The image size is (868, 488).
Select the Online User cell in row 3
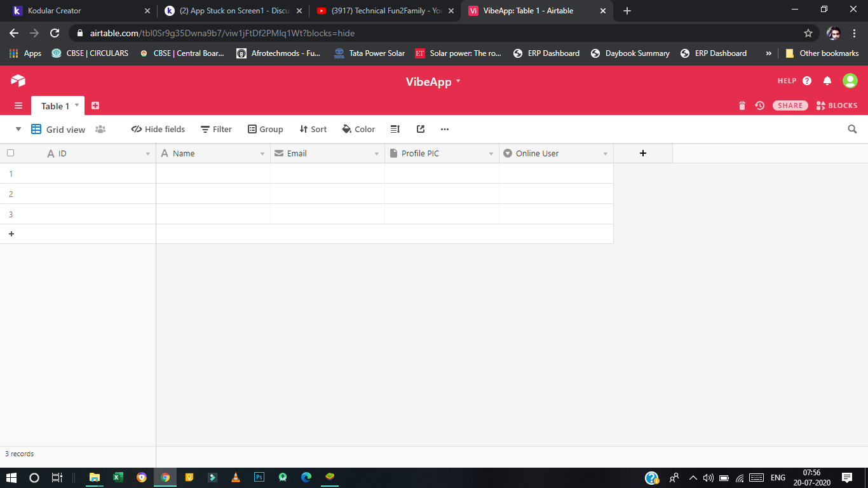[x=556, y=214]
